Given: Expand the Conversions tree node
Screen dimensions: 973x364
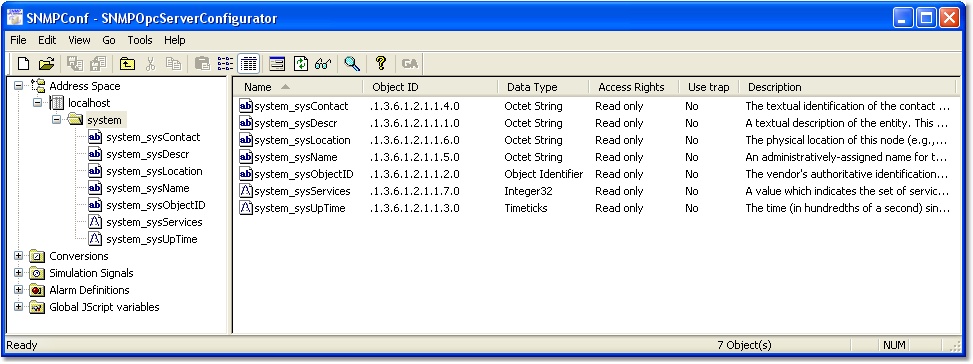Looking at the screenshot, I should tap(19, 255).
